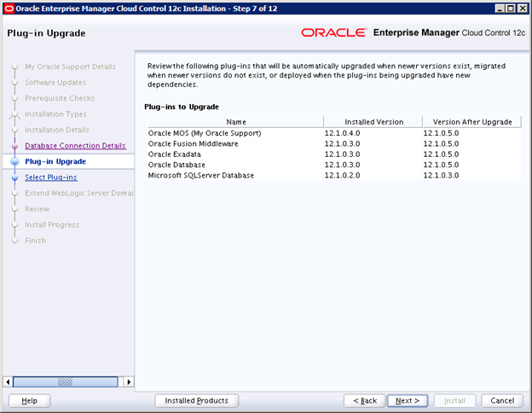Click the Installation Types step marker
This screenshot has width=532, height=413.
click(x=14, y=115)
